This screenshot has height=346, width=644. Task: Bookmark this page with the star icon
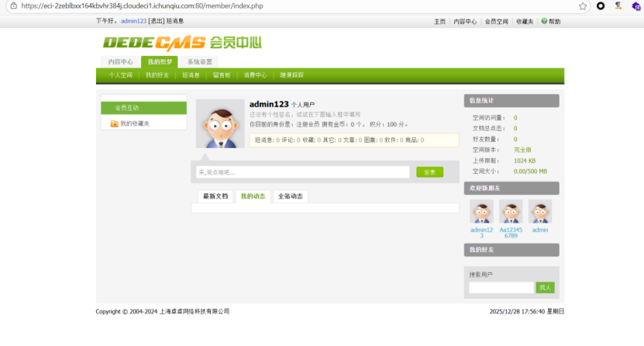582,5
